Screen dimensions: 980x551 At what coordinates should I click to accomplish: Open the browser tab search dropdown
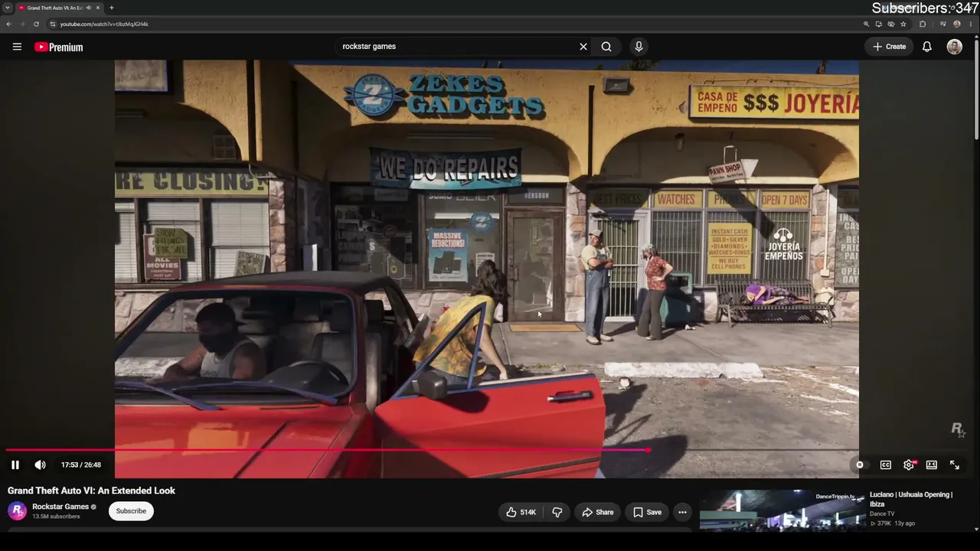[x=8, y=8]
